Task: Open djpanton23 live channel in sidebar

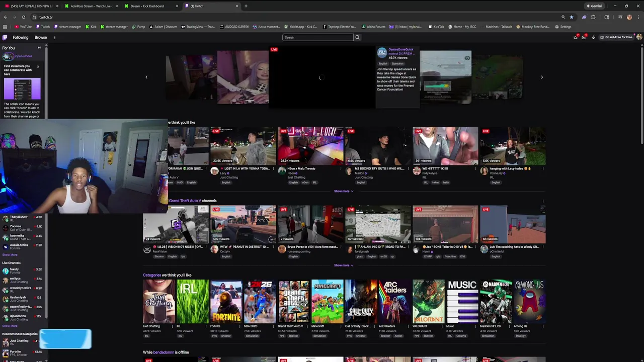Action: (x=23, y=317)
